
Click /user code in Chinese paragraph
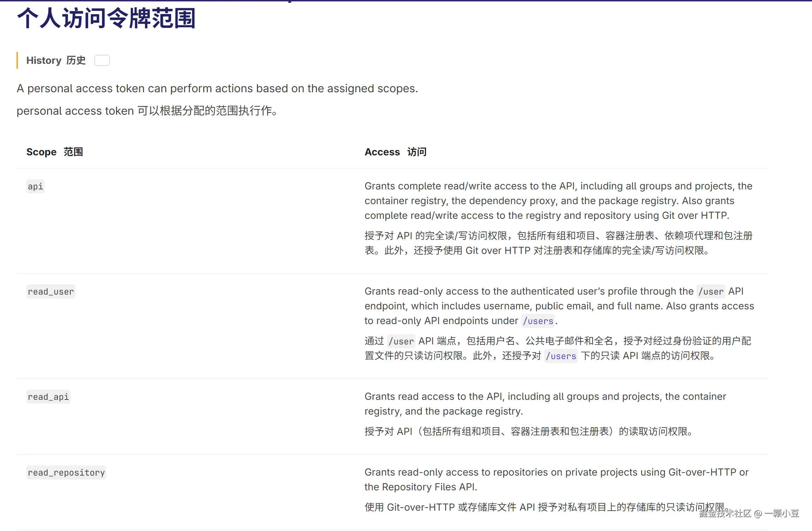click(x=401, y=341)
